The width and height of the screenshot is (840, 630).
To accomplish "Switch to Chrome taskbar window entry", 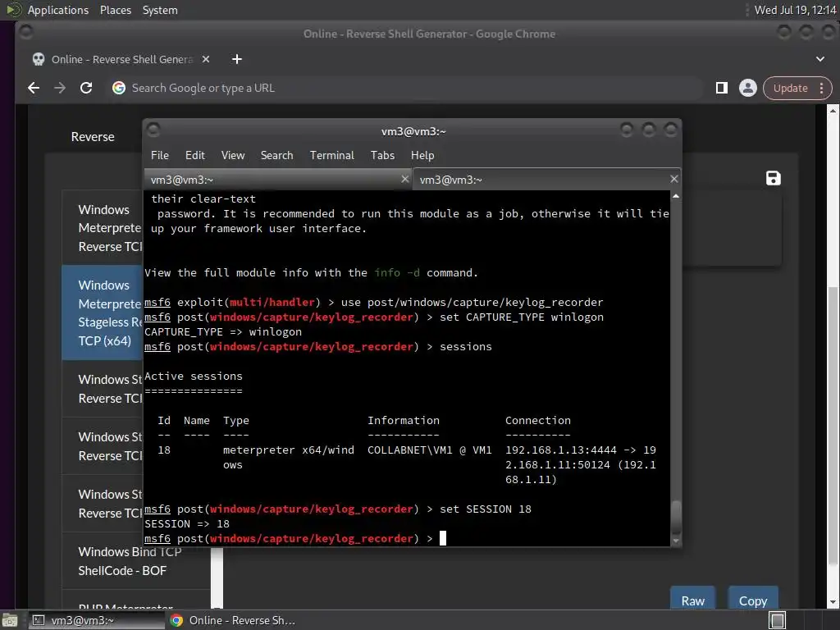I will pyautogui.click(x=233, y=620).
